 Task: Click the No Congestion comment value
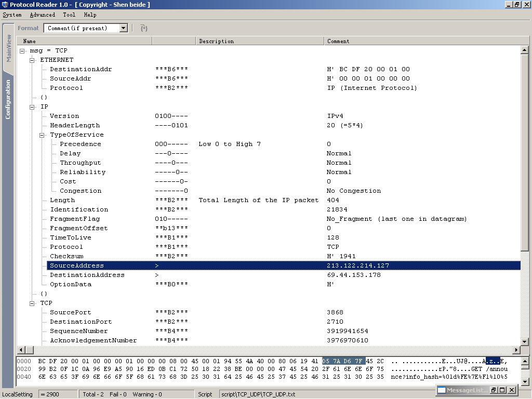(x=354, y=191)
